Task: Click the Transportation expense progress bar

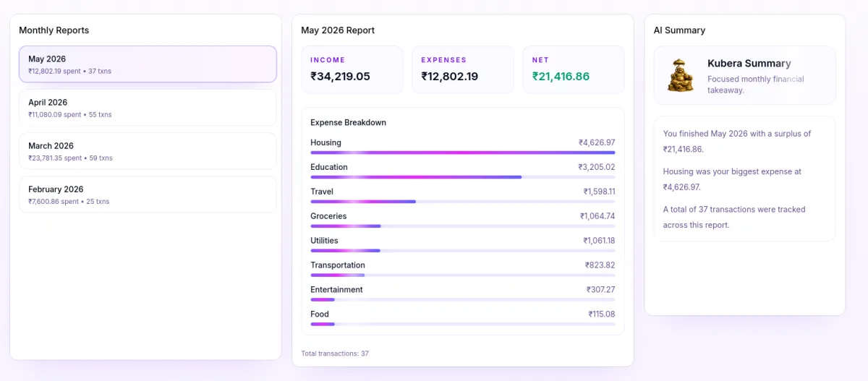Action: [463, 275]
